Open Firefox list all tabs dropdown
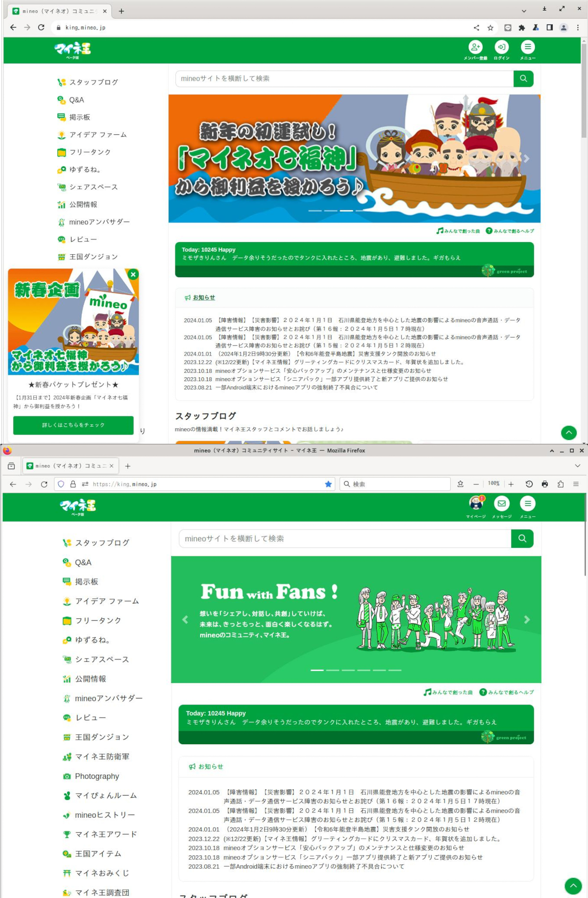 coord(577,466)
